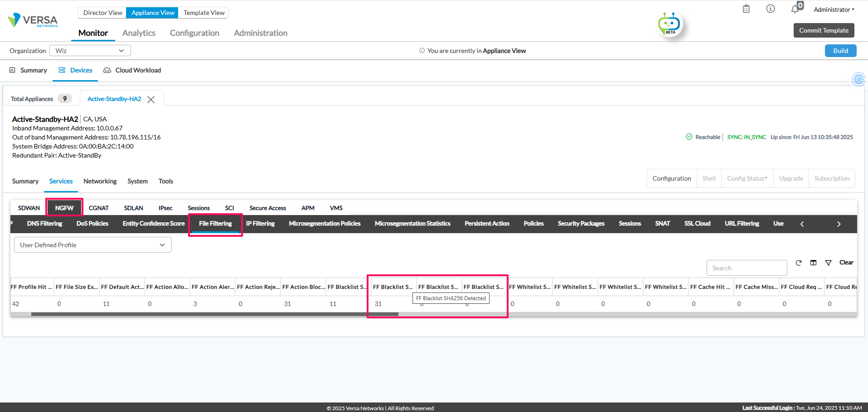Click the Shell button
The image size is (868, 412).
(x=709, y=178)
